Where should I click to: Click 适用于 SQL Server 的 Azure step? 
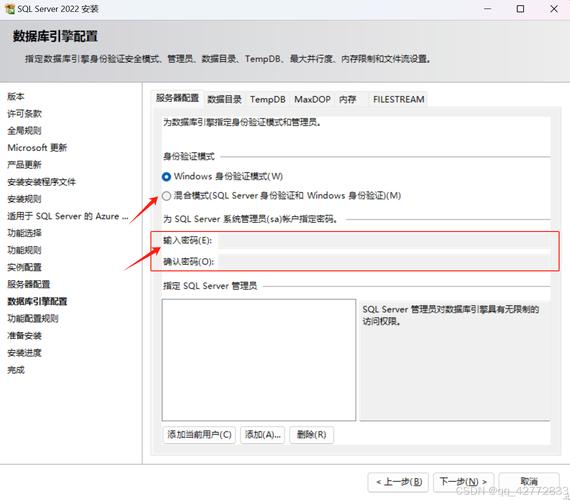68,216
